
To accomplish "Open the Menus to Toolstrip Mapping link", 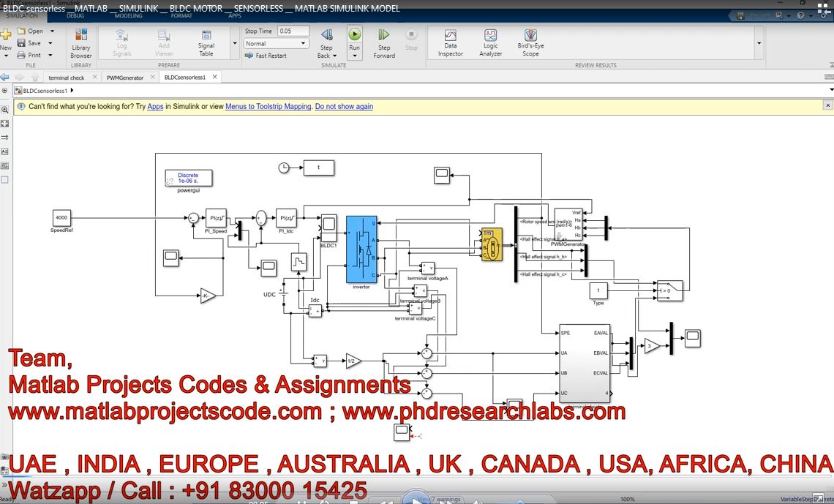I will [x=268, y=107].
